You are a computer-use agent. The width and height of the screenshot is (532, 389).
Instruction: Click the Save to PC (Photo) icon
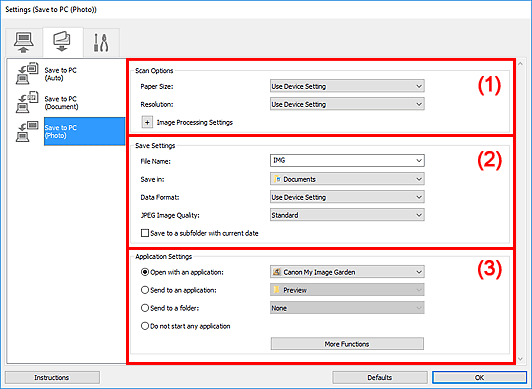[x=27, y=131]
